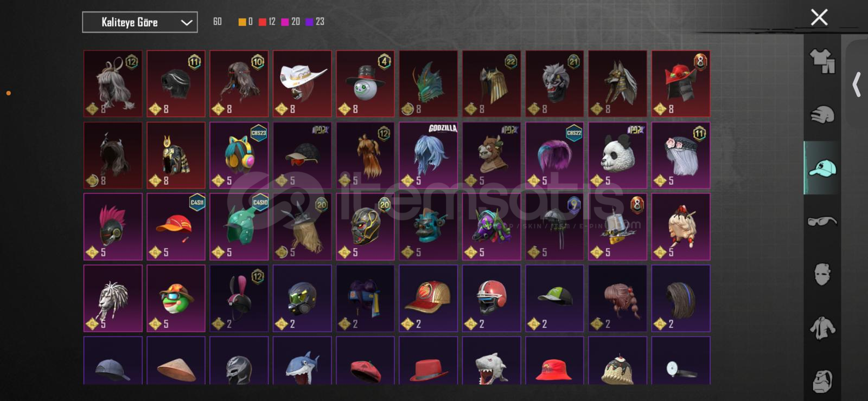The height and width of the screenshot is (401, 868).
Task: Select the shark hat item
Action: [302, 360]
